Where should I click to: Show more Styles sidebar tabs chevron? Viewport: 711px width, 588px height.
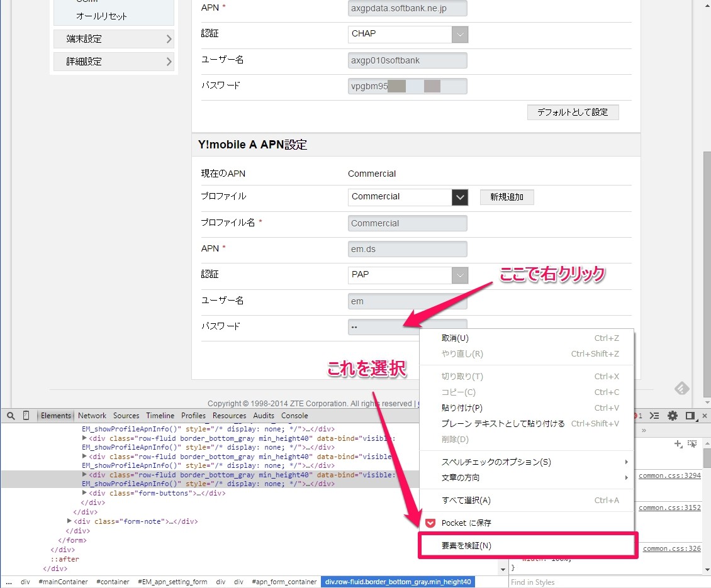click(x=644, y=430)
